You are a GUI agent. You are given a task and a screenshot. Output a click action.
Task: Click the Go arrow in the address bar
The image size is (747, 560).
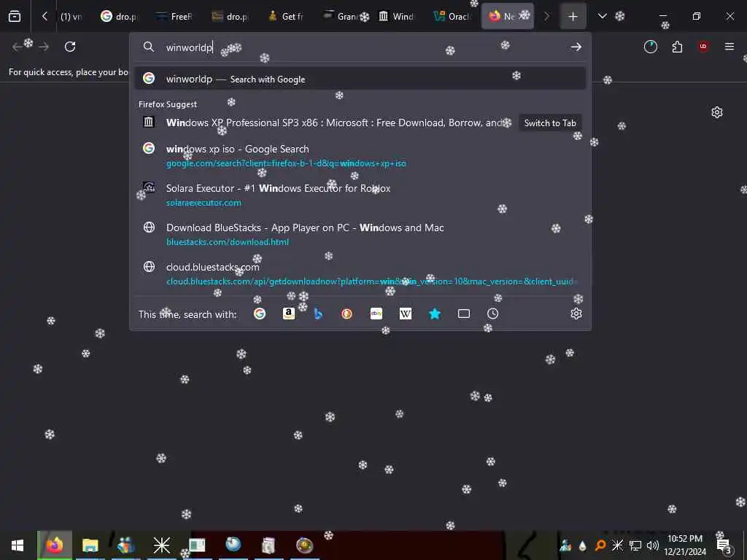576,47
